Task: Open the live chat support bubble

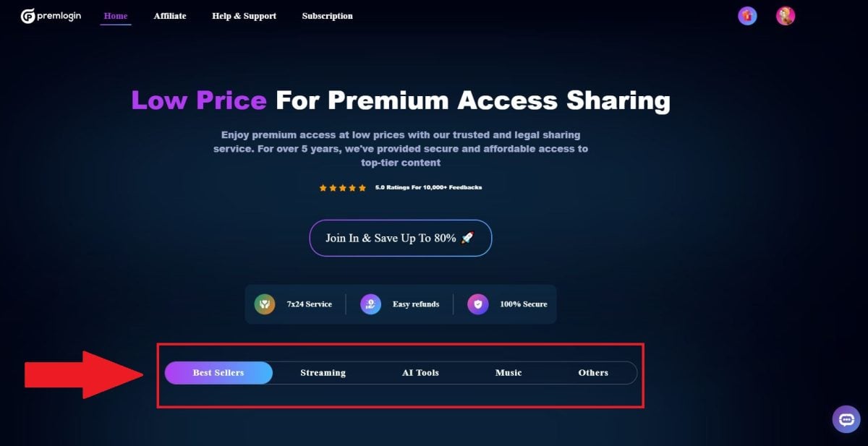Action: 845,419
